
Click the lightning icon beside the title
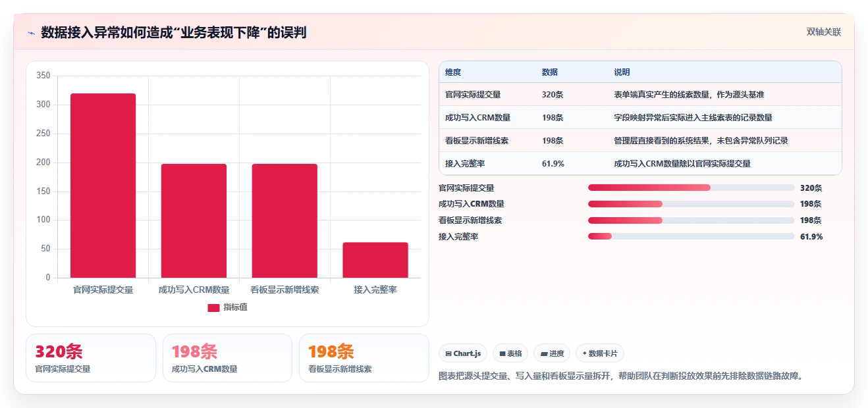point(31,33)
